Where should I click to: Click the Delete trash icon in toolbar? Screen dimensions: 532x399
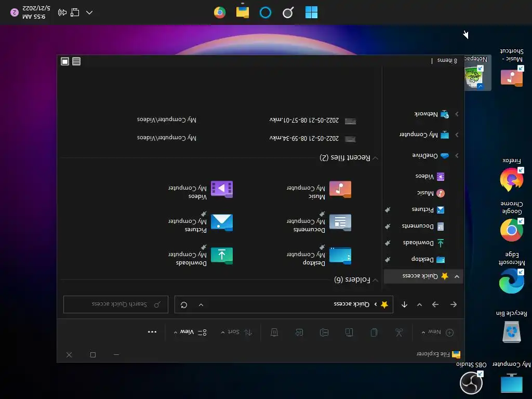point(274,332)
